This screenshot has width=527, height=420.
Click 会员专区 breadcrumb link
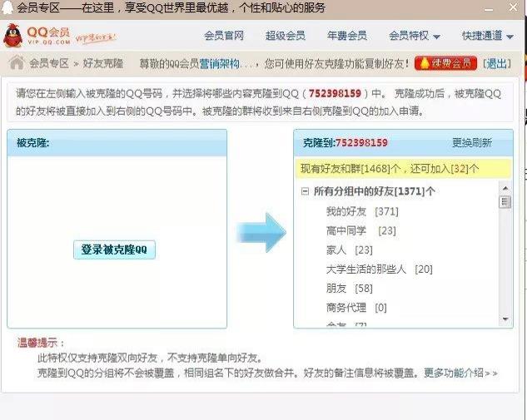[x=49, y=63]
